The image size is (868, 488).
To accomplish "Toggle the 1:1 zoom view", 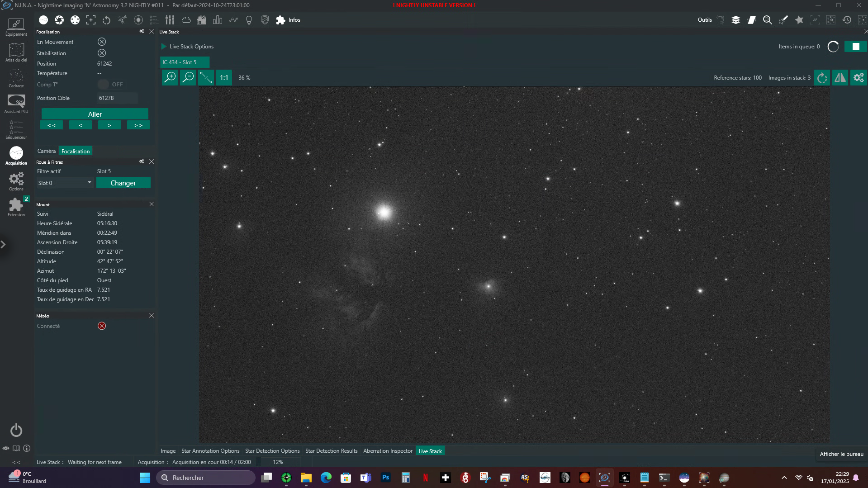I will click(224, 77).
